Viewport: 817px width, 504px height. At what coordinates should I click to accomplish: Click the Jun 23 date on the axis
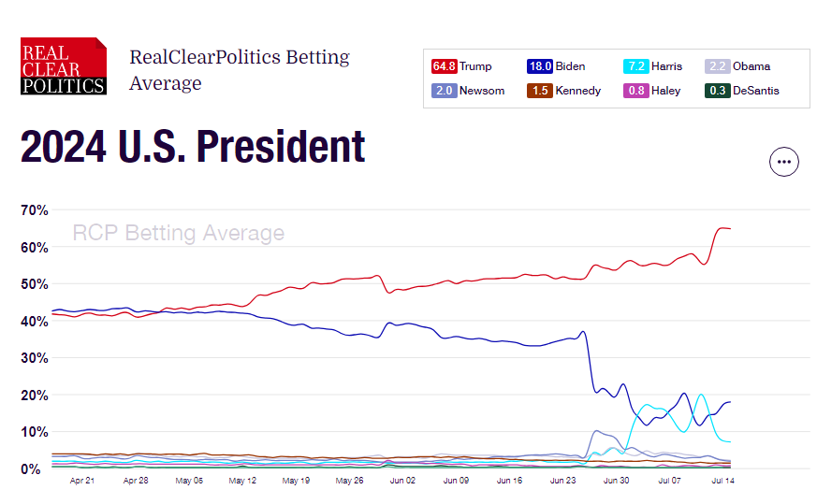point(562,481)
